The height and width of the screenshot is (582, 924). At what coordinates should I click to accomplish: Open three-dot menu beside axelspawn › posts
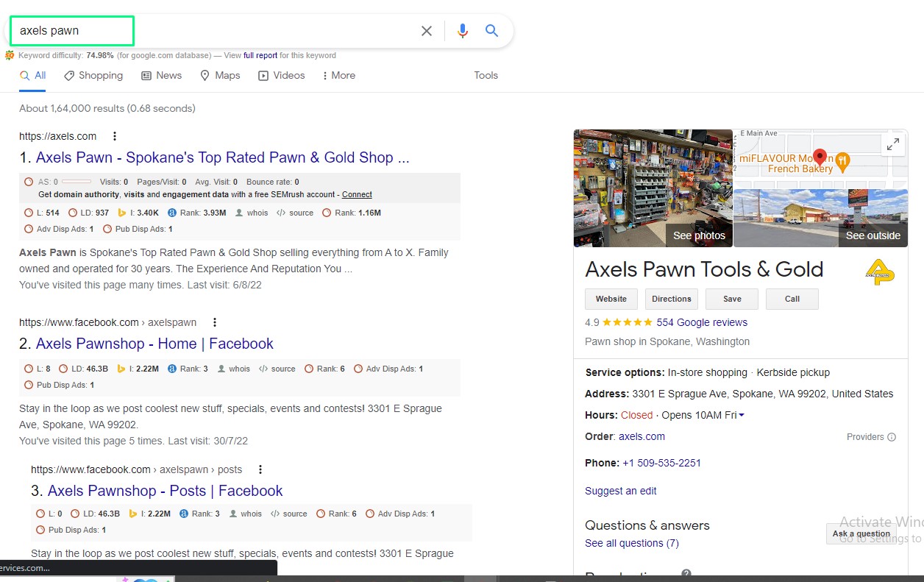pos(260,469)
